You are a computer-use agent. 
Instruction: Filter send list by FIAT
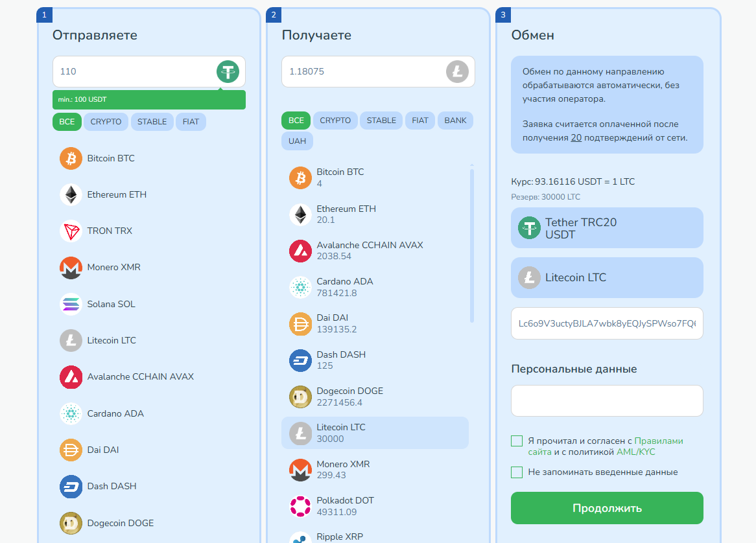click(191, 121)
